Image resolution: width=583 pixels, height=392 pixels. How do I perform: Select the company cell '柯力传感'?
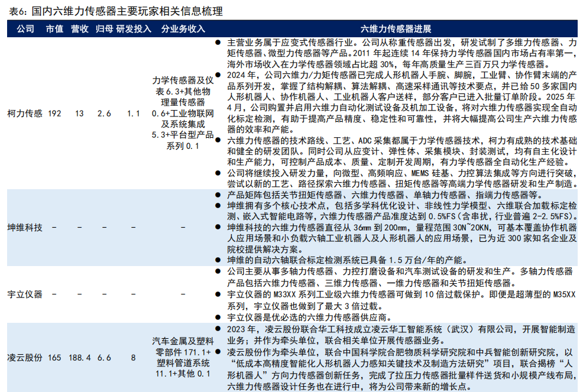(25, 114)
